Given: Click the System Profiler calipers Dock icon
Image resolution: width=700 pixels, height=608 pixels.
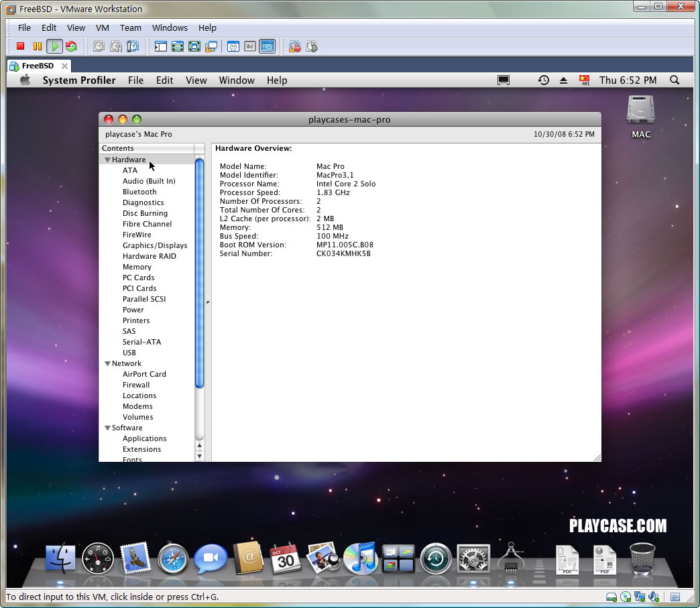Looking at the screenshot, I should 511,558.
